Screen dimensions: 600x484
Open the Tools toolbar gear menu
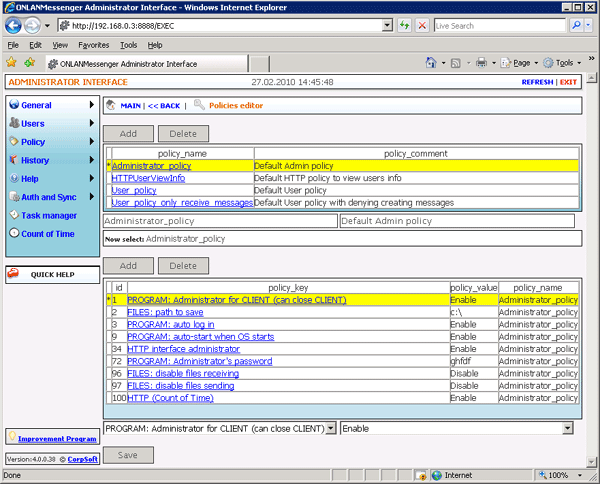tap(562, 63)
